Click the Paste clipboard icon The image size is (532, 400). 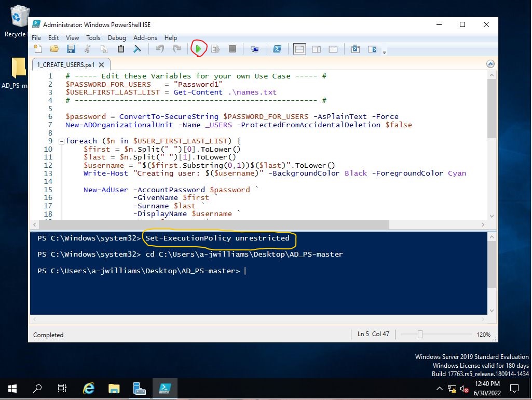120,49
